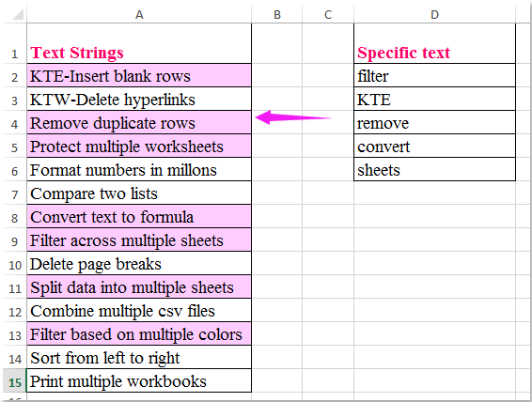Select row 1 header
Screen dimensions: 532x402
coord(15,43)
